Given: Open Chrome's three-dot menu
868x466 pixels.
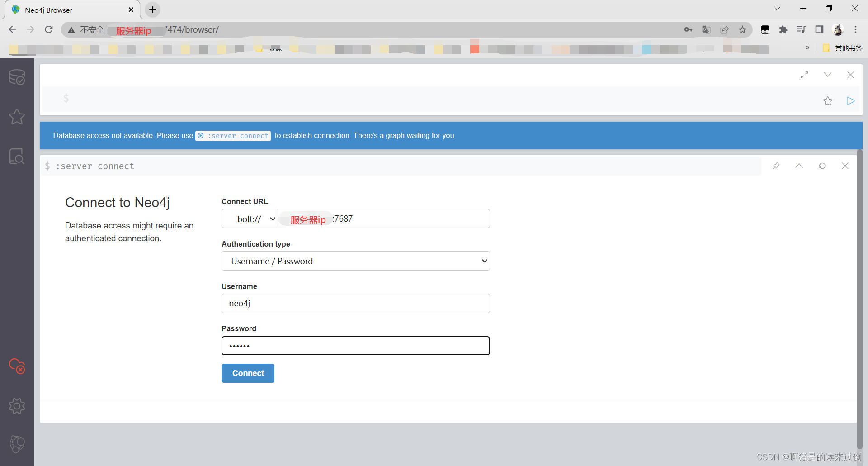Looking at the screenshot, I should pos(856,29).
